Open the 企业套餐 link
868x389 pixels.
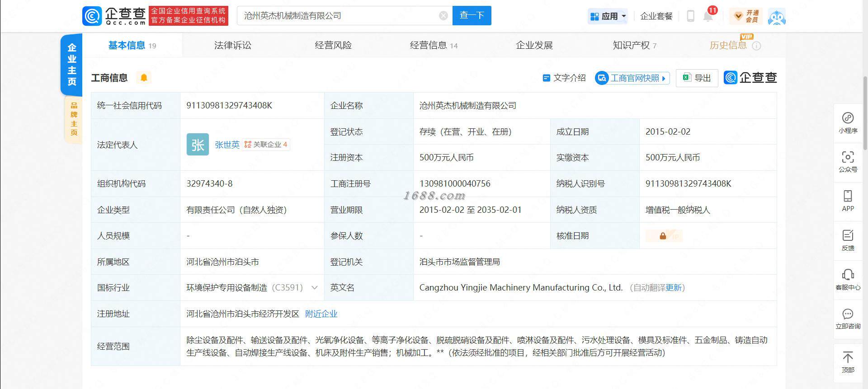pos(656,16)
